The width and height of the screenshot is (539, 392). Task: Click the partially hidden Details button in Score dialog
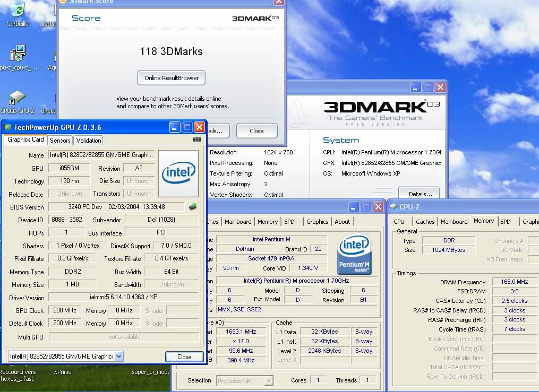[x=218, y=131]
